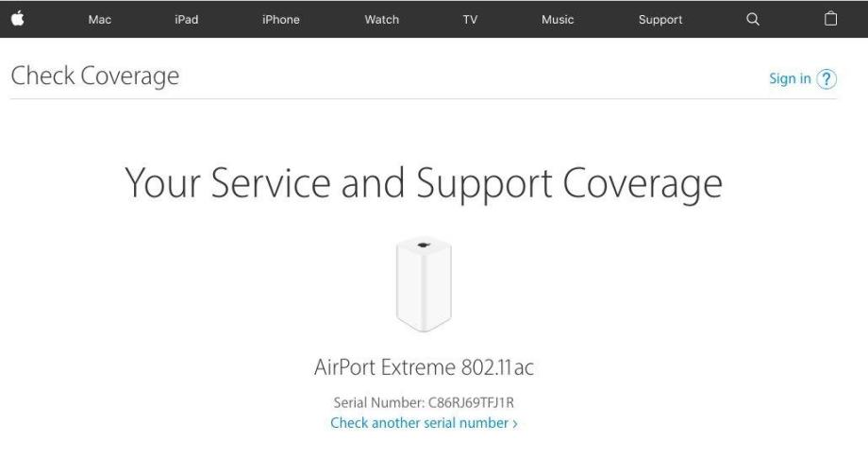Choose TV from the top navigation
868x458 pixels.
470,20
